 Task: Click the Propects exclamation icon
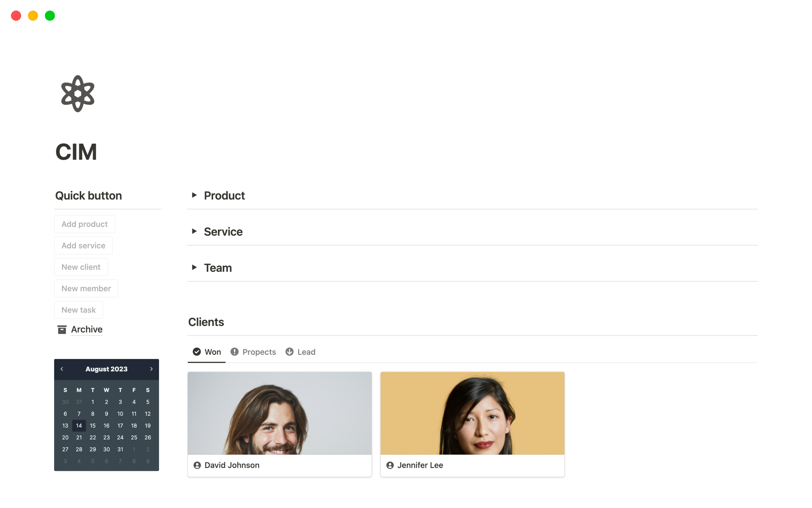234,352
